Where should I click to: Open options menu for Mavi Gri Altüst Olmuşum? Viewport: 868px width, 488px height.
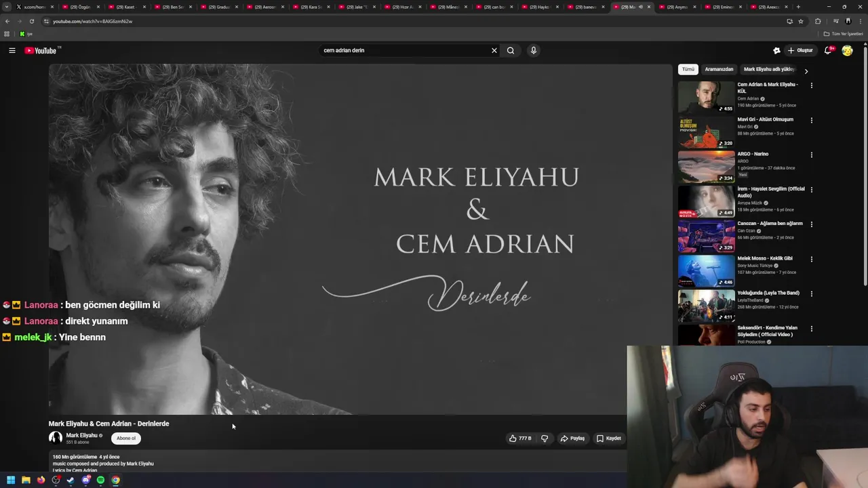[x=811, y=120]
